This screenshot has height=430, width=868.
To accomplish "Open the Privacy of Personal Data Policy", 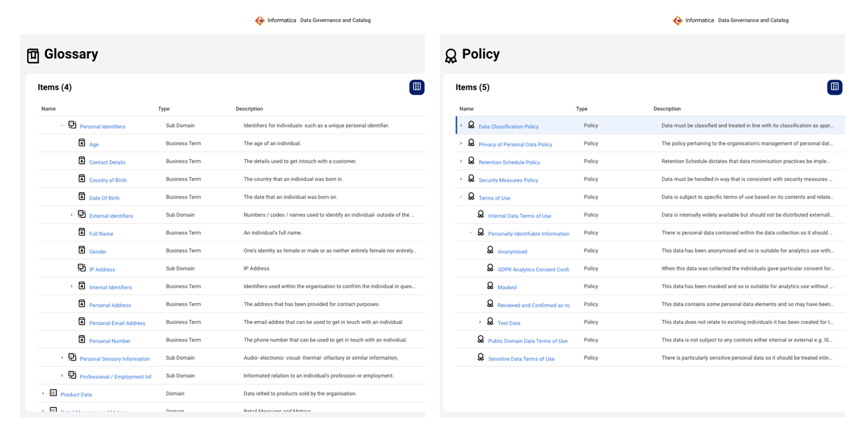I will click(515, 144).
